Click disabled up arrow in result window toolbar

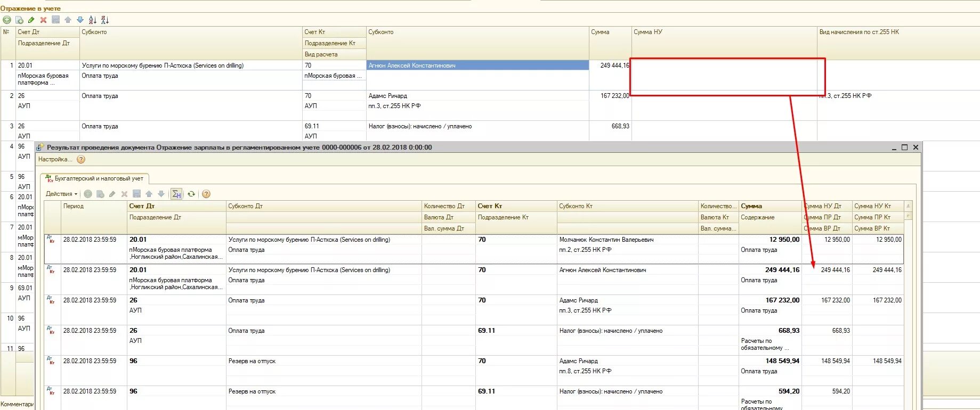click(x=149, y=194)
